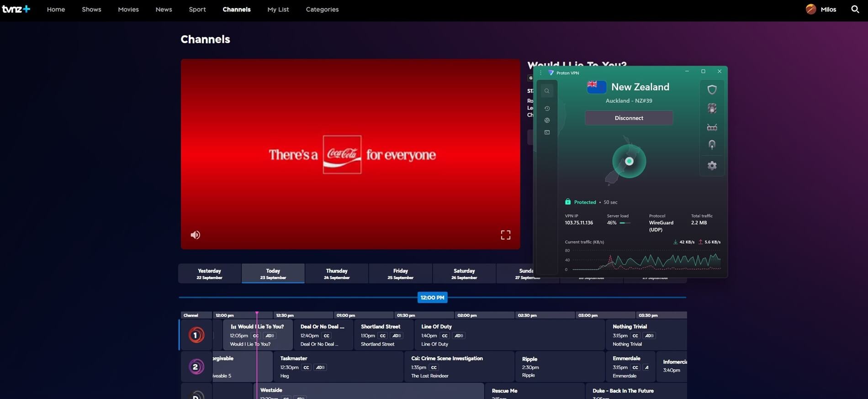This screenshot has height=399, width=868.
Task: Open the Ripple 2:30pm schedule card
Action: pyautogui.click(x=560, y=367)
